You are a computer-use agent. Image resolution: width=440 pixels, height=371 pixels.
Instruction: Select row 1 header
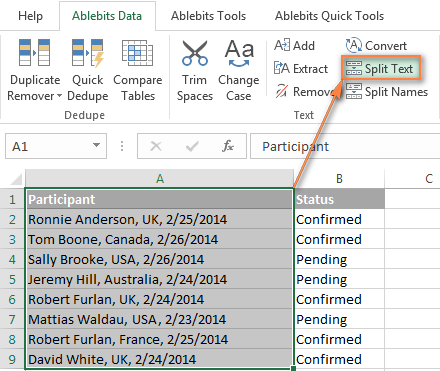12,199
